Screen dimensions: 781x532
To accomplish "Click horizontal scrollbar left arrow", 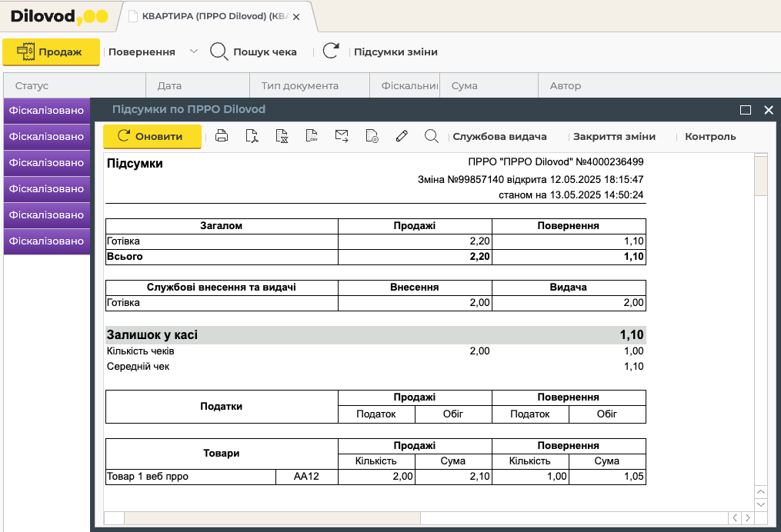I will pyautogui.click(x=735, y=518).
